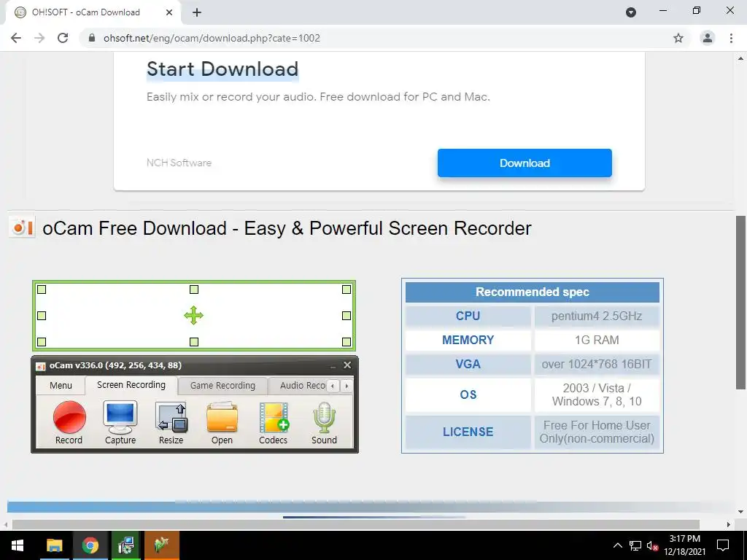Click the oCam Resize icon
Screen dimensions: 747x560
[x=171, y=417]
